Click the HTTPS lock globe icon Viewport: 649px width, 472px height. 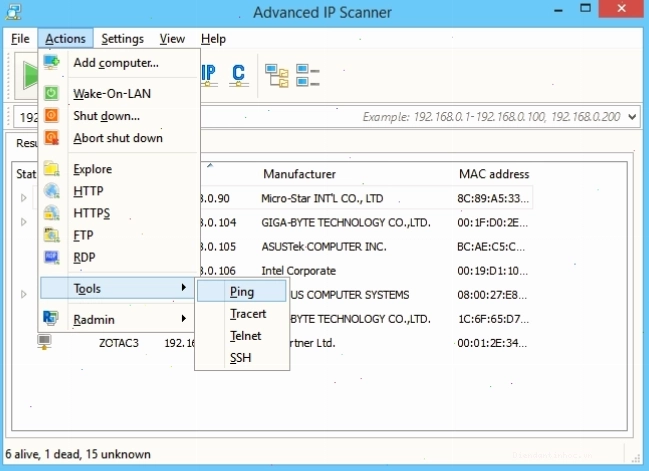(x=52, y=213)
